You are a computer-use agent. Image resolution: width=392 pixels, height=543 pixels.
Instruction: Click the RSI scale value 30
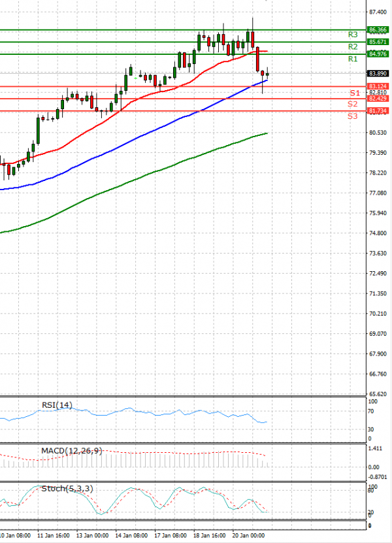[371, 429]
